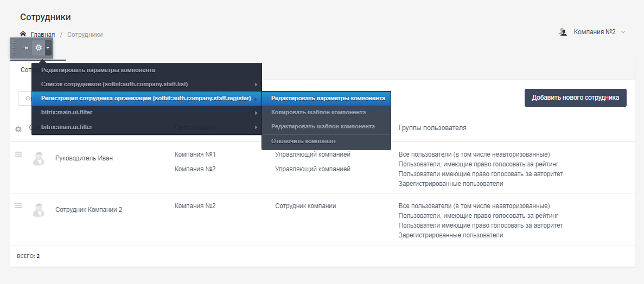Click Компания №1 in Руководитель Иван row
Screen dimensions: 644x284
195,154
